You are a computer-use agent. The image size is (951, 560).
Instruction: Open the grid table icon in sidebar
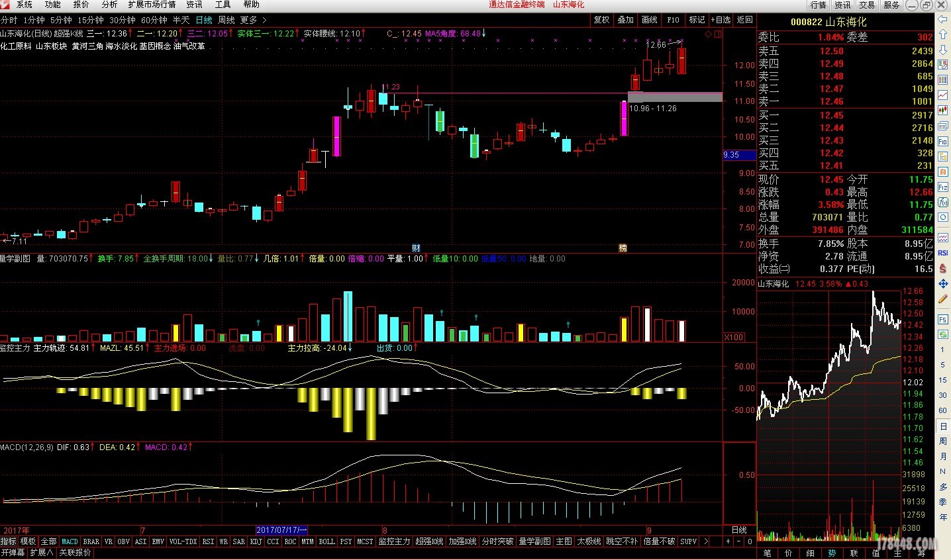(x=943, y=80)
